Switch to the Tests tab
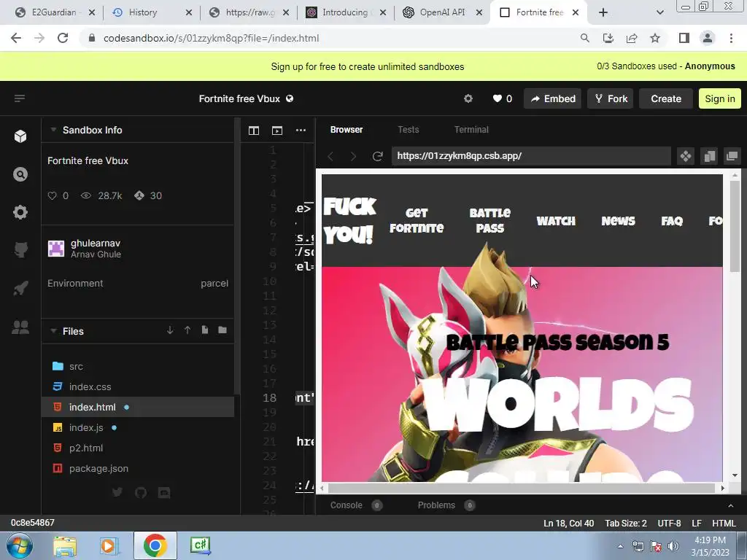This screenshot has height=560, width=747. [x=409, y=130]
